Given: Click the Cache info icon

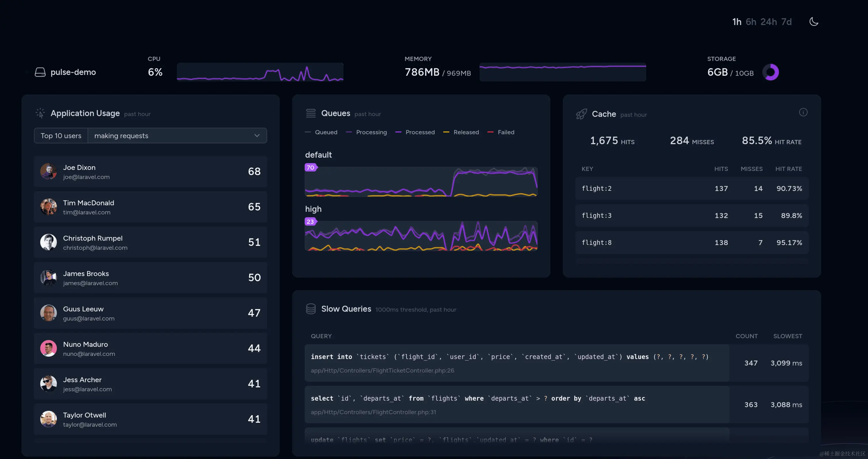Looking at the screenshot, I should click(x=803, y=112).
